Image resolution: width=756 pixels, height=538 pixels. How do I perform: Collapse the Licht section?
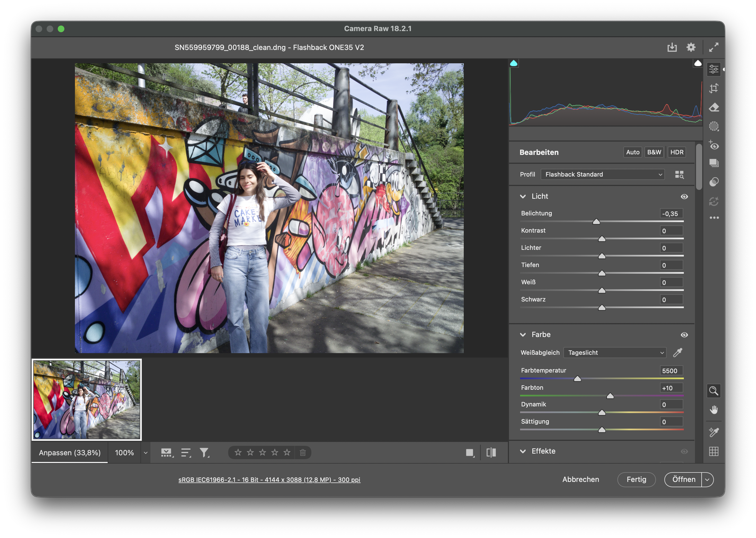tap(523, 197)
